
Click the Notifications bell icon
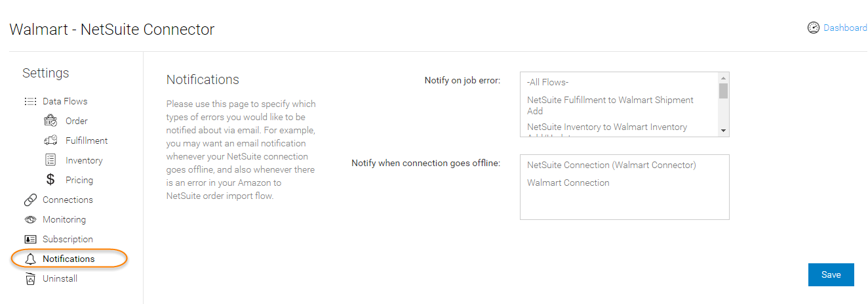click(x=30, y=259)
